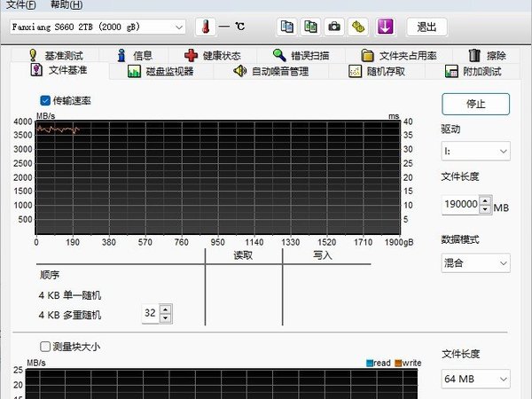Viewport: 532px width, 399px height.
Task: Open the 文件(F) menu
Action: point(21,4)
